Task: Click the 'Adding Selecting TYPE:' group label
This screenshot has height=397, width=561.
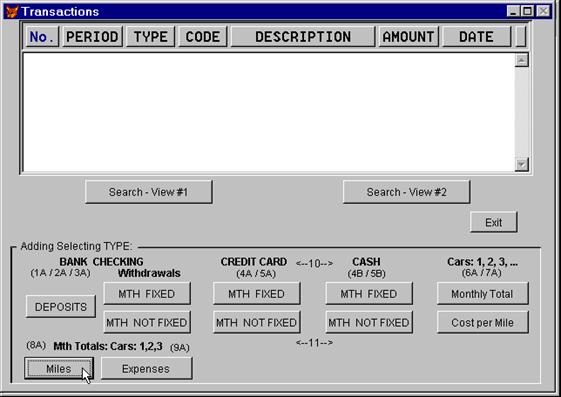Action: [x=76, y=246]
